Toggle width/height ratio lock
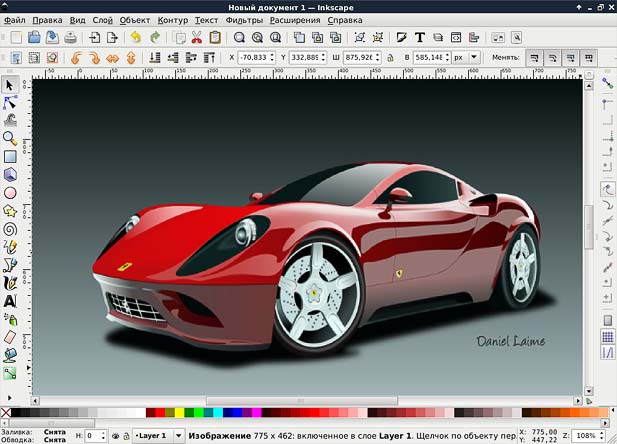The height and width of the screenshot is (444, 617). tap(390, 58)
